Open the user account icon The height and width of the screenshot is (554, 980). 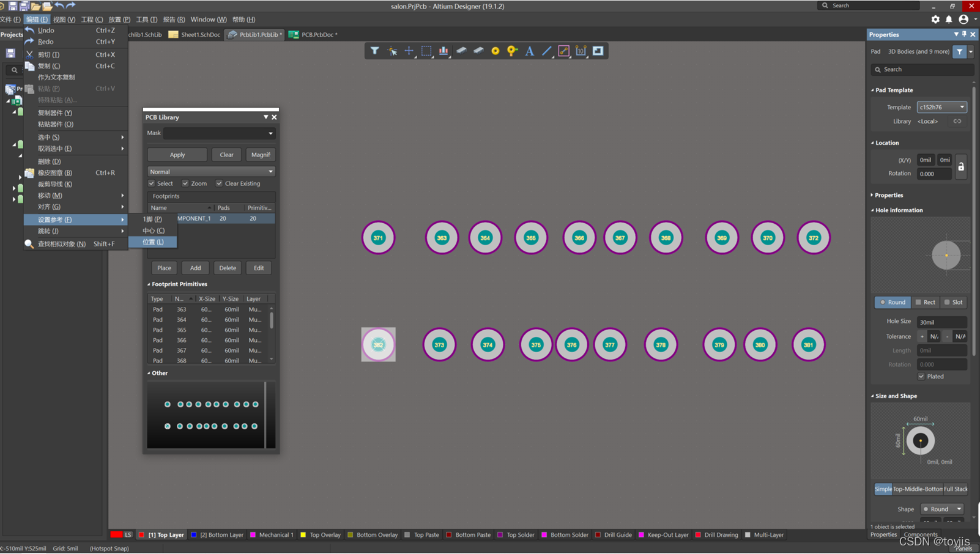click(x=963, y=20)
